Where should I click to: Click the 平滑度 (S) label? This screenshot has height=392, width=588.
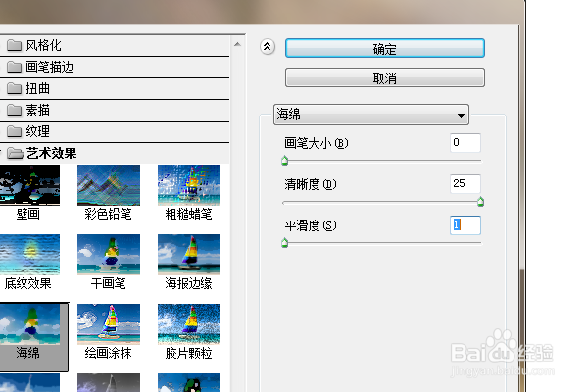click(x=311, y=225)
